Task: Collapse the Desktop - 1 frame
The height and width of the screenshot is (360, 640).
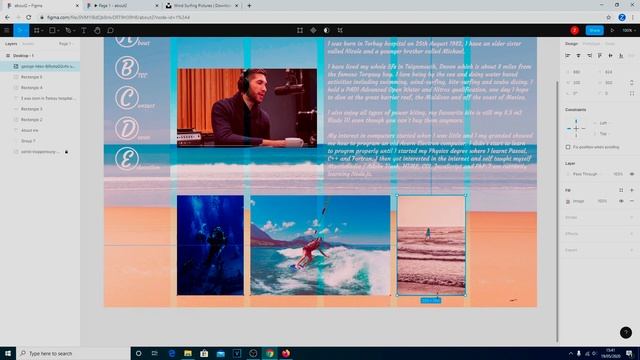Action: coord(8,56)
